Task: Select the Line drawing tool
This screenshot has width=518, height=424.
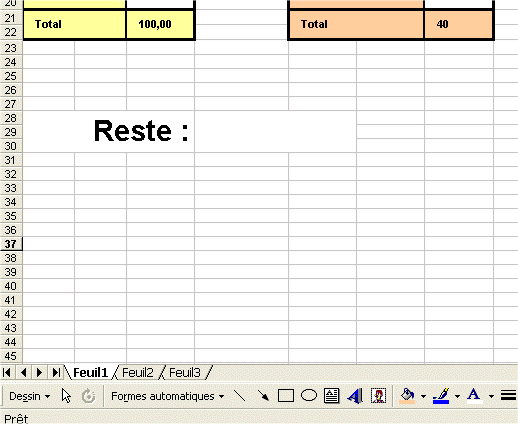Action: [x=240, y=396]
